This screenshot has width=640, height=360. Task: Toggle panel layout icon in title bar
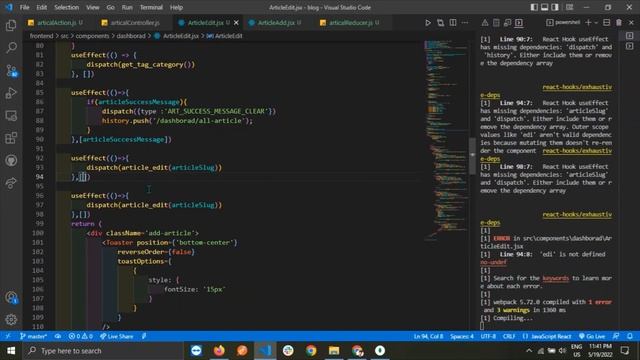point(544,7)
